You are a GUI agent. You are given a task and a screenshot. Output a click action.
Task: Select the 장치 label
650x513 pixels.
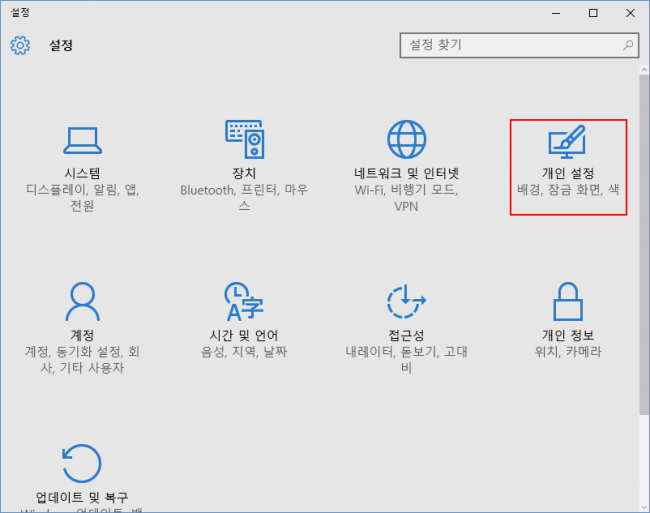244,173
